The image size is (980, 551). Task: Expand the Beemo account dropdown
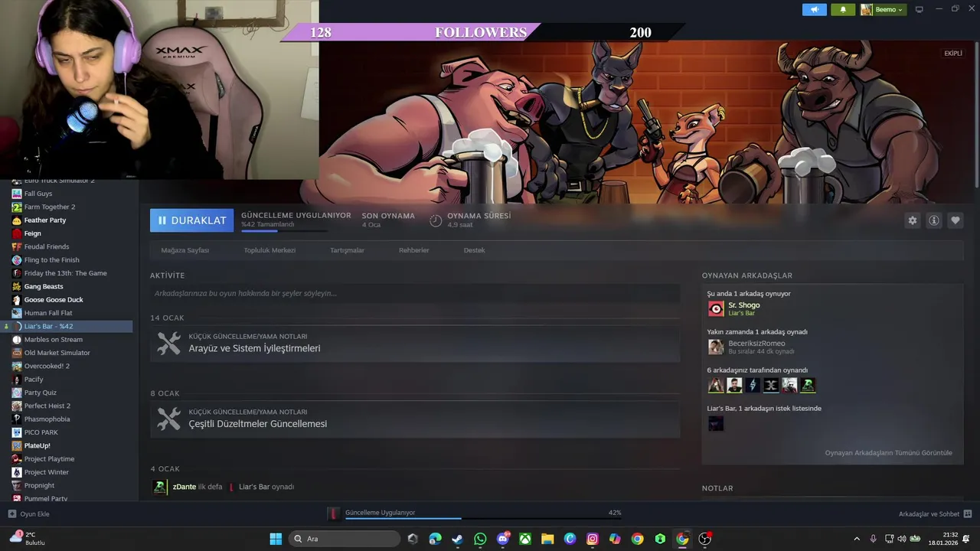[883, 9]
